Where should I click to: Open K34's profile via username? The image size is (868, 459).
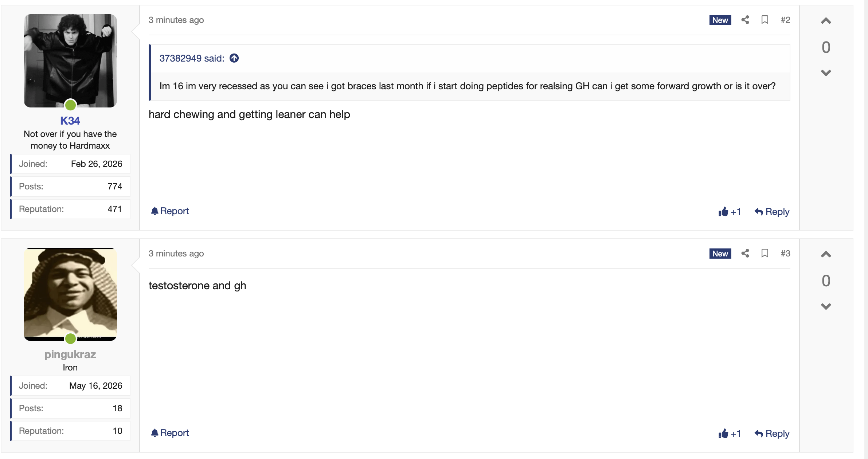pos(70,121)
